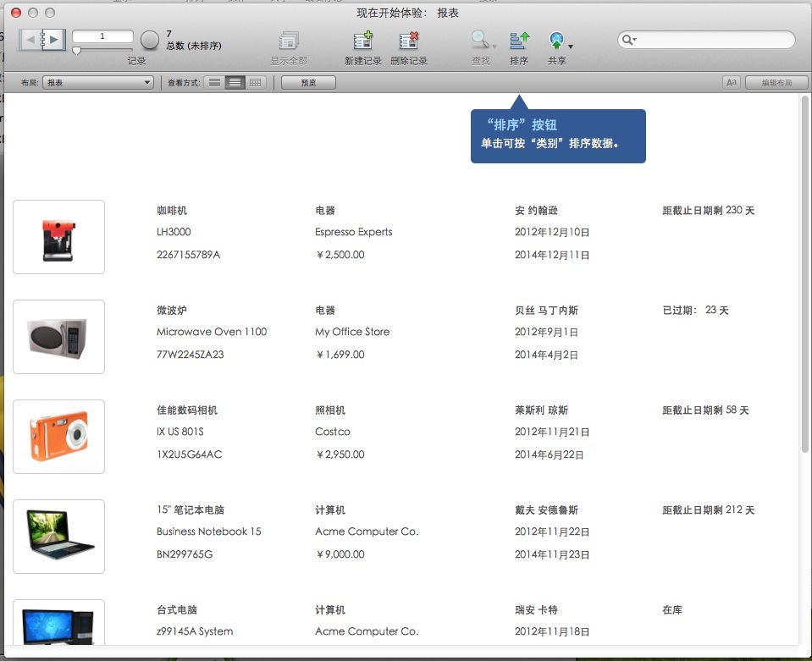Switch to table view mode
Viewport: 812px width, 661px height.
256,83
